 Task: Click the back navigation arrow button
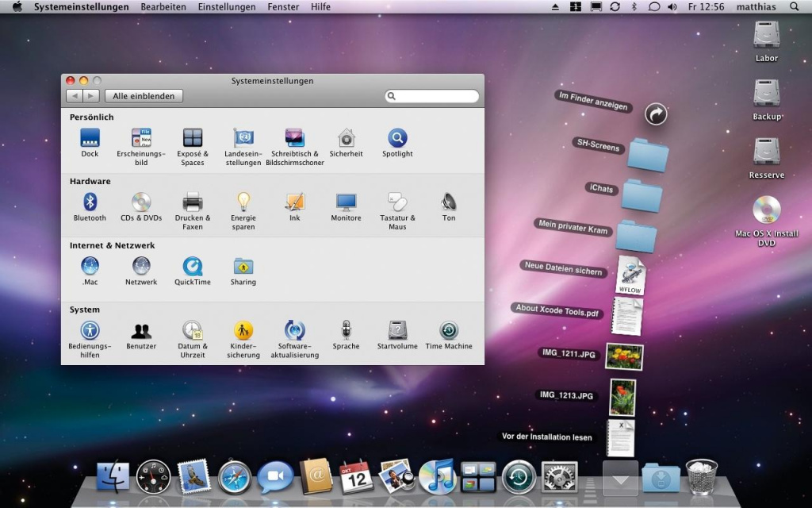pyautogui.click(x=74, y=96)
